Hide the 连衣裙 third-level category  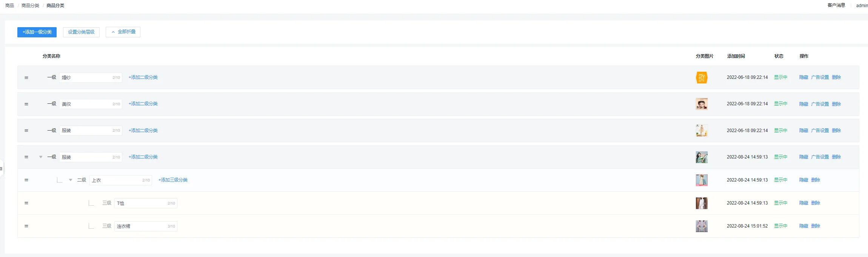(x=803, y=226)
